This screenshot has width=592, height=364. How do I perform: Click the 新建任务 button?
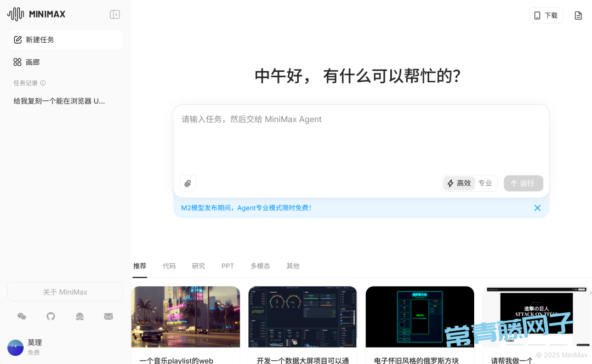(65, 40)
